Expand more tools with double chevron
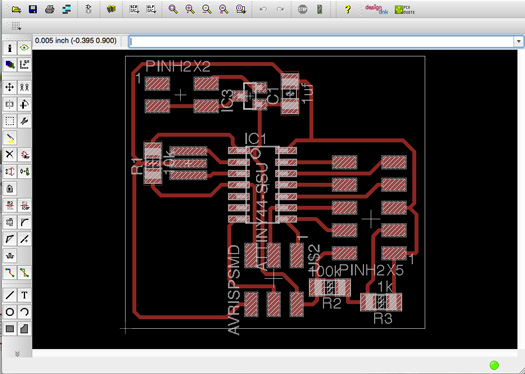Viewport: 525px width, 374px height. 17,354
